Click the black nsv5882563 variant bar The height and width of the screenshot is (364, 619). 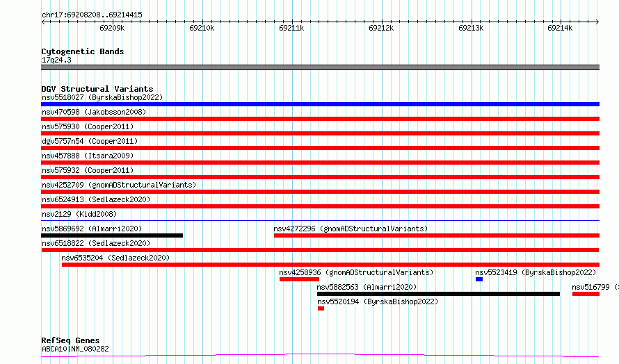tap(439, 294)
